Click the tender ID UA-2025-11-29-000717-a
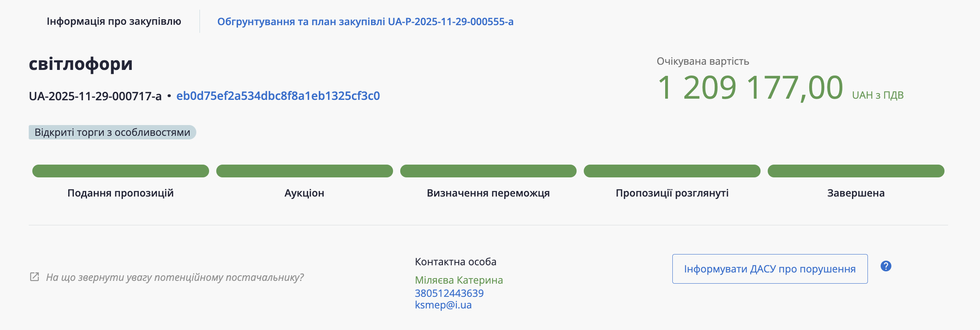Viewport: 980px width, 330px height. 95,96
